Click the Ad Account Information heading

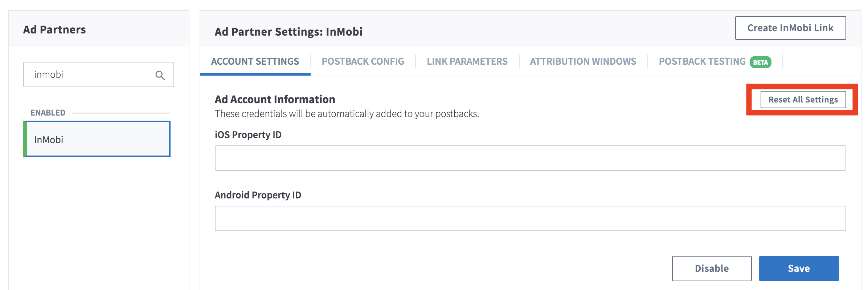275,99
